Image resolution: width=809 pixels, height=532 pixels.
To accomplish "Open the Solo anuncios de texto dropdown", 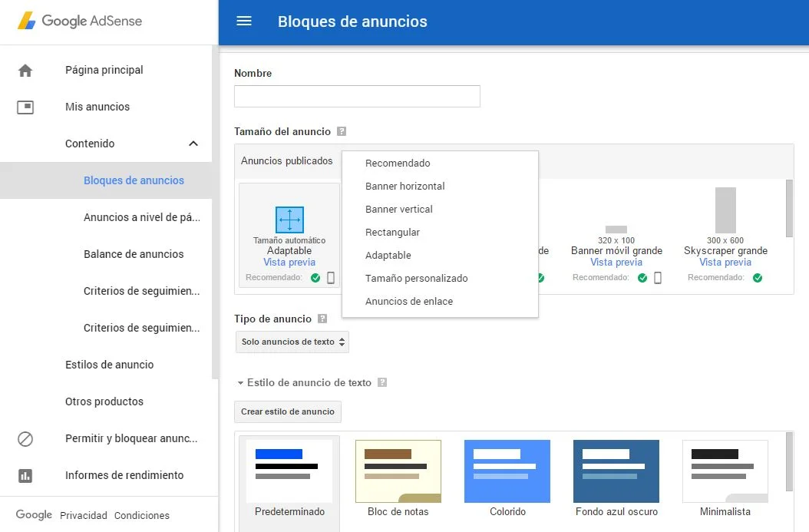I will (292, 342).
